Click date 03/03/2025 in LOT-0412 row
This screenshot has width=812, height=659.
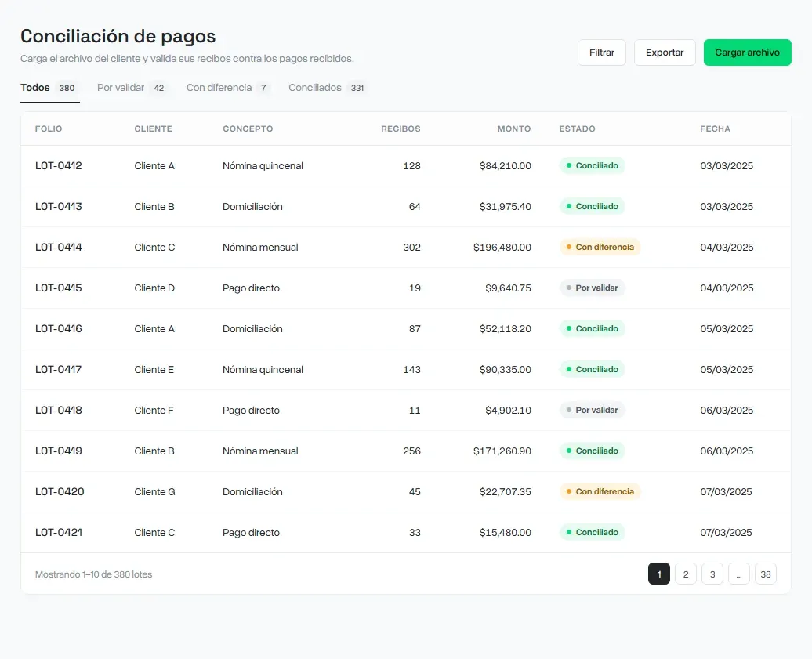727,165
